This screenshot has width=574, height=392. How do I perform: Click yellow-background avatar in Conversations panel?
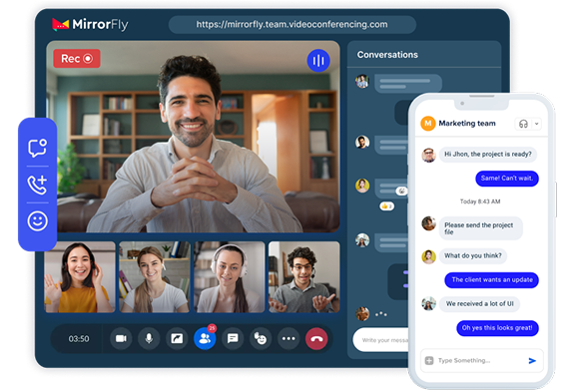pos(362,186)
